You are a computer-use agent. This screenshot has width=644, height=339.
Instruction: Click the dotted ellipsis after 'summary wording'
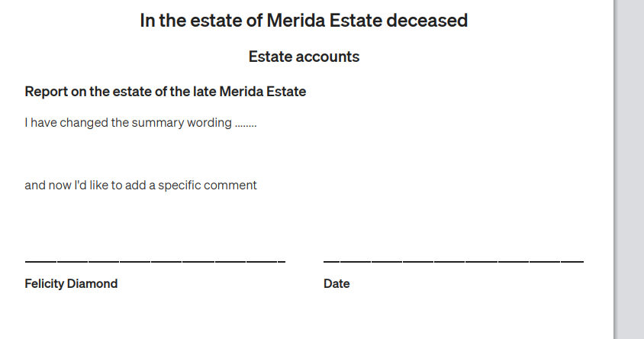[246, 124]
